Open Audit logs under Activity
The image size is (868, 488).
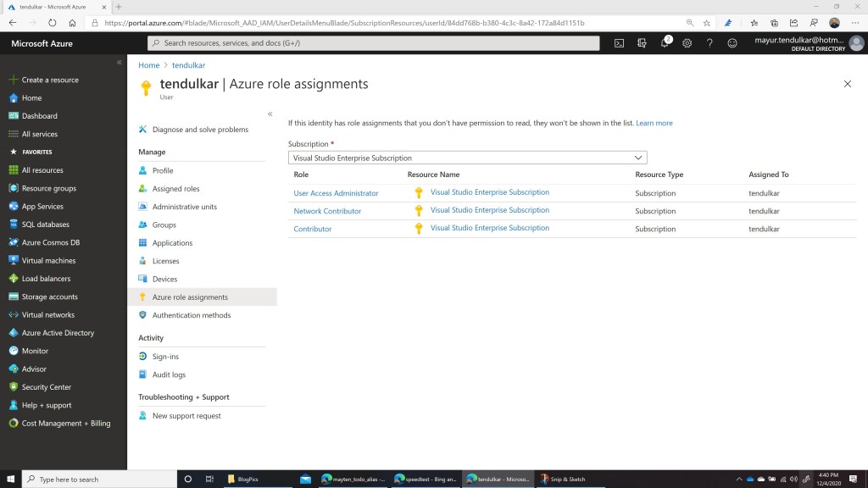[x=169, y=374]
